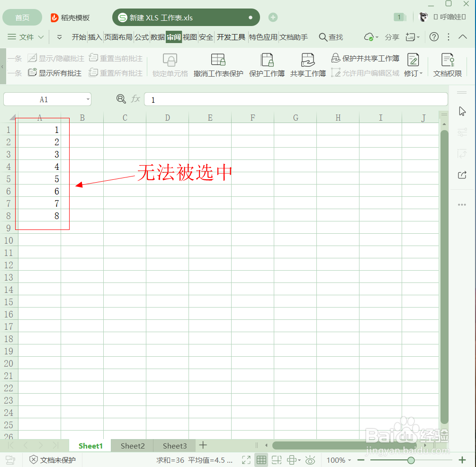The width and height of the screenshot is (476, 467).
Task: Open the Name Box dropdown arrow
Action: click(88, 99)
